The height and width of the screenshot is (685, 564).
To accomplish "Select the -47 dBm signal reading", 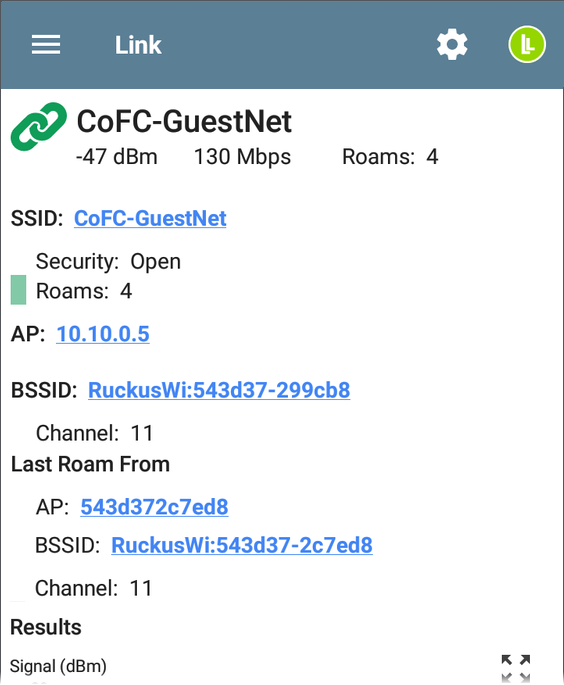I will pyautogui.click(x=117, y=157).
